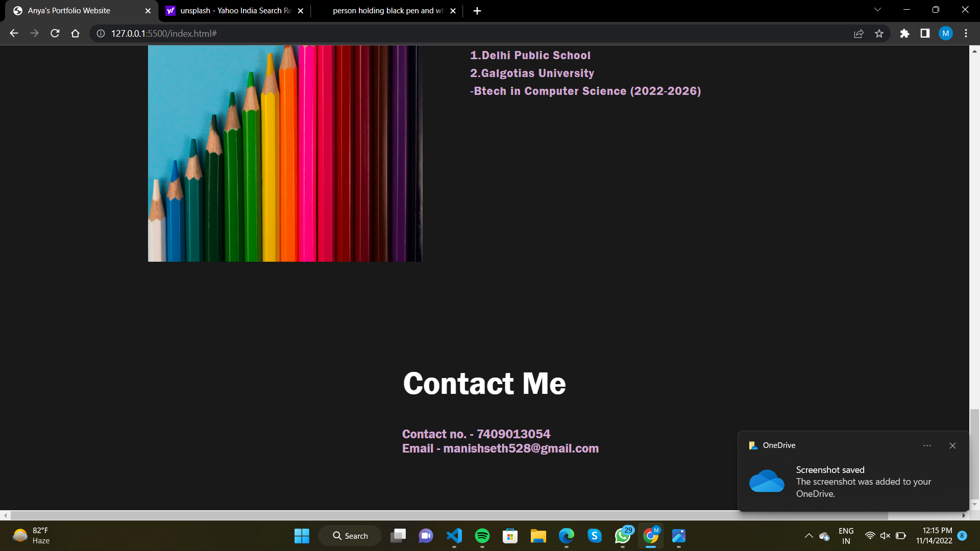Open the browser side panel icon
Image resolution: width=980 pixels, height=551 pixels.
(x=925, y=33)
